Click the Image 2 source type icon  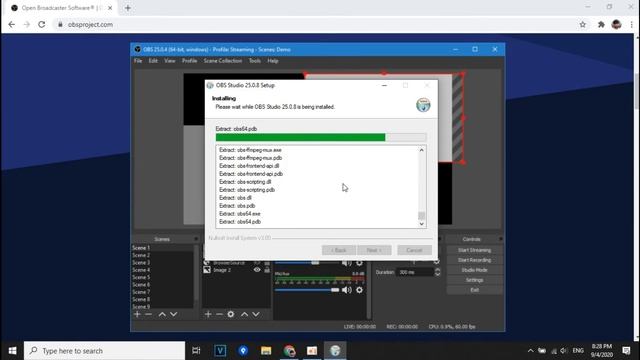207,270
